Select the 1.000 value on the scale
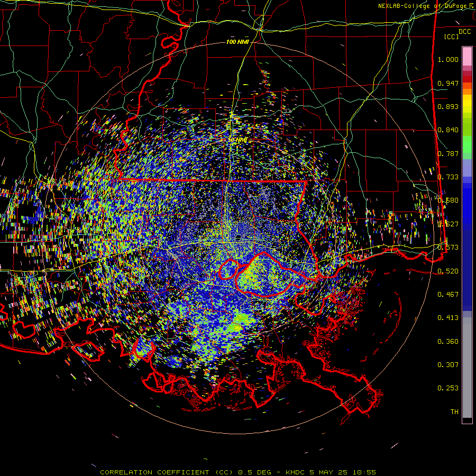This screenshot has height=476, width=476. point(448,60)
